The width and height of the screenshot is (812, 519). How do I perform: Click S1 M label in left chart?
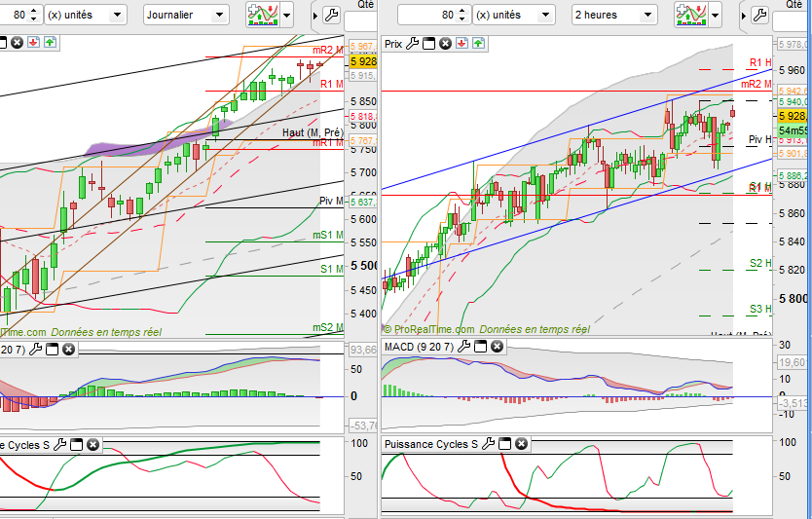click(331, 269)
